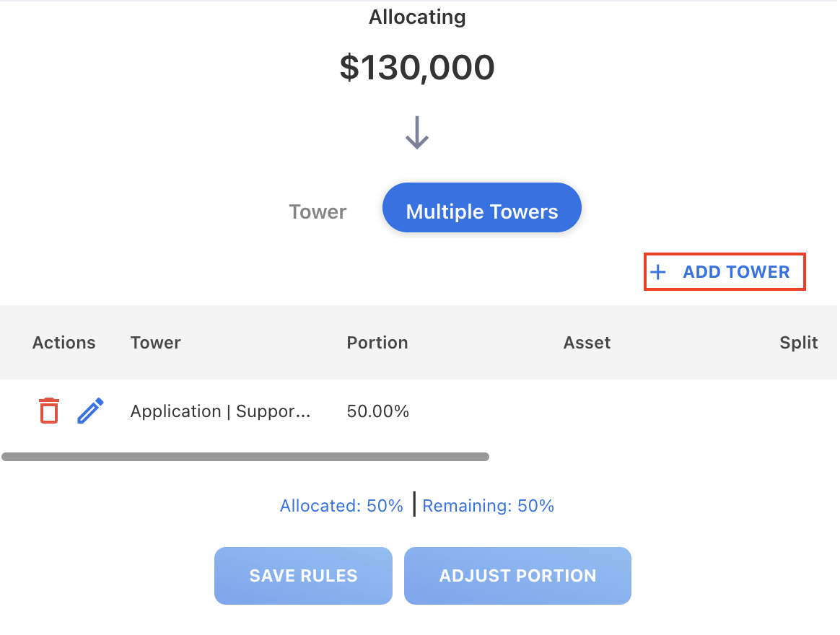Viewport: 840px width, 635px height.
Task: Click the Allocated: 50% text
Action: (x=341, y=506)
